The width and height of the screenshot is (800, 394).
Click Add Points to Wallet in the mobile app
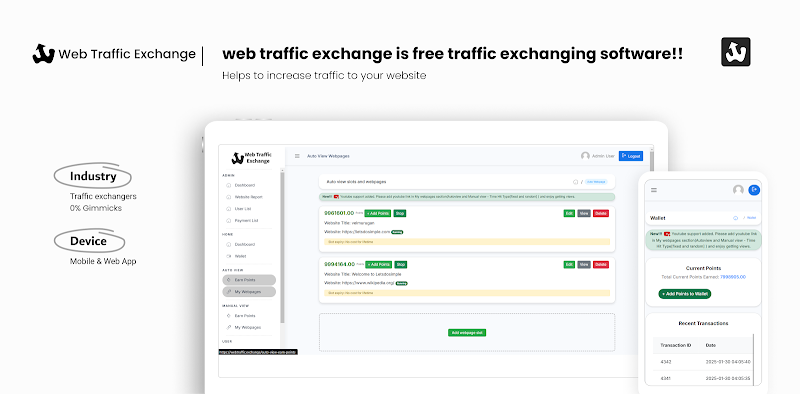685,294
